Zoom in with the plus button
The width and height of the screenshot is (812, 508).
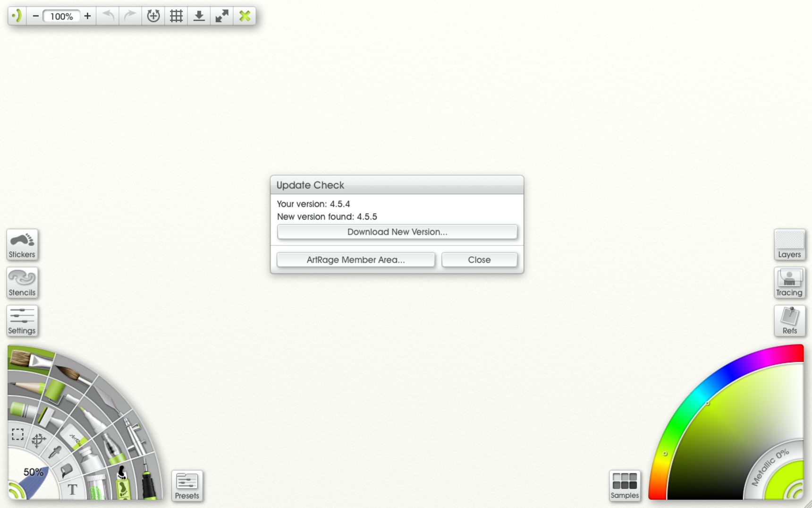coord(87,16)
